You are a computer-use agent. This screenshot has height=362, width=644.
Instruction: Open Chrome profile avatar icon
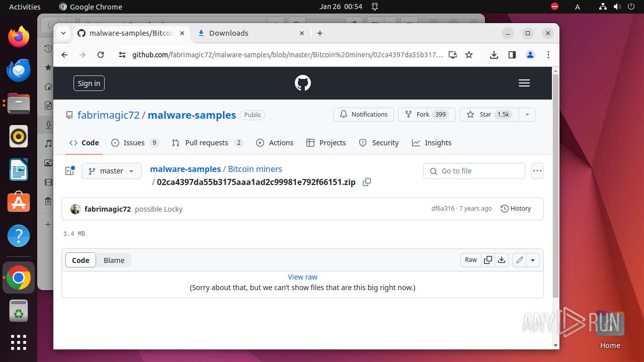coord(530,55)
